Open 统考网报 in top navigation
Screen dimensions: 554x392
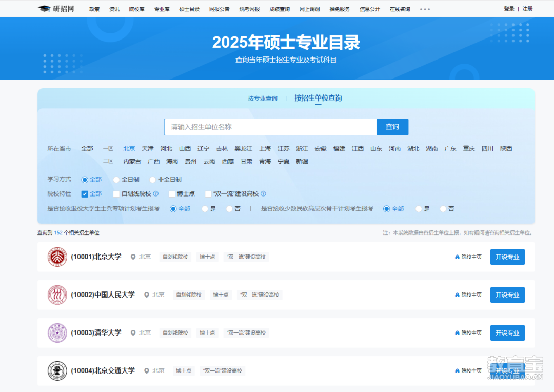pyautogui.click(x=249, y=9)
